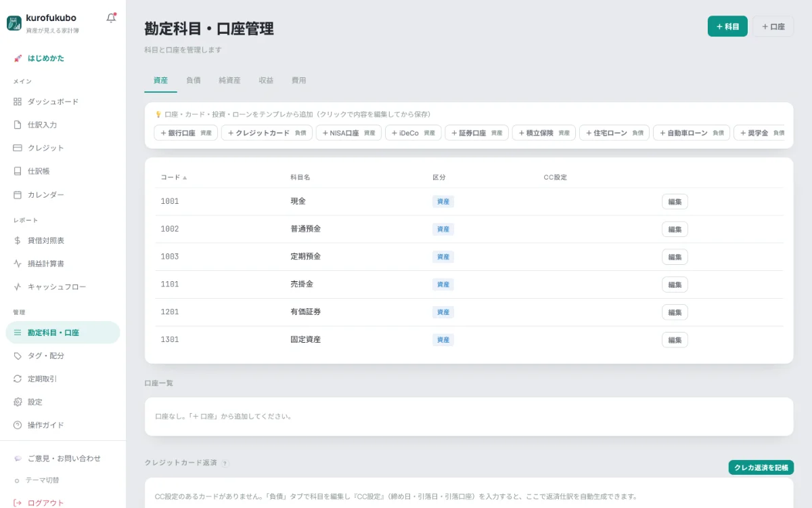812x508 pixels.
Task: Open notifications bell icon
Action: (111, 18)
